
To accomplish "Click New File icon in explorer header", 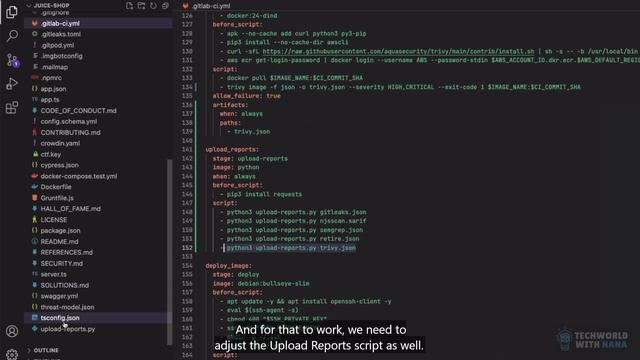I will (129, 6).
